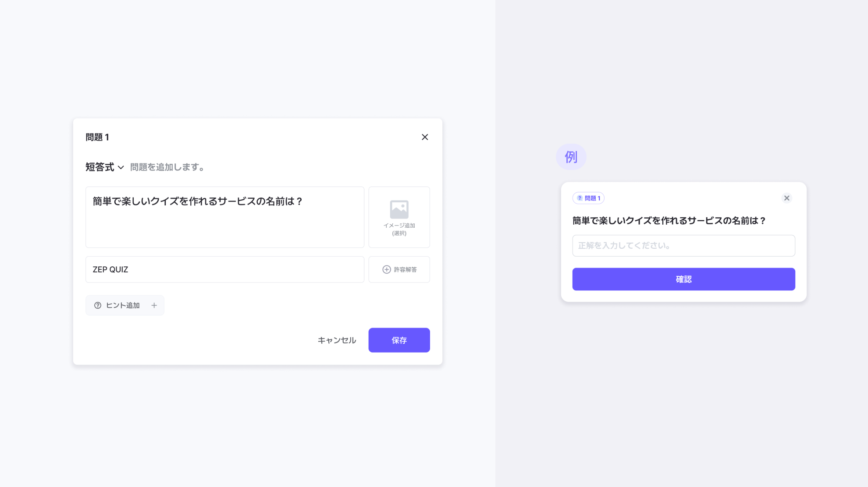Click the イメージ追加 (選択) label
This screenshot has height=487, width=868.
point(399,229)
